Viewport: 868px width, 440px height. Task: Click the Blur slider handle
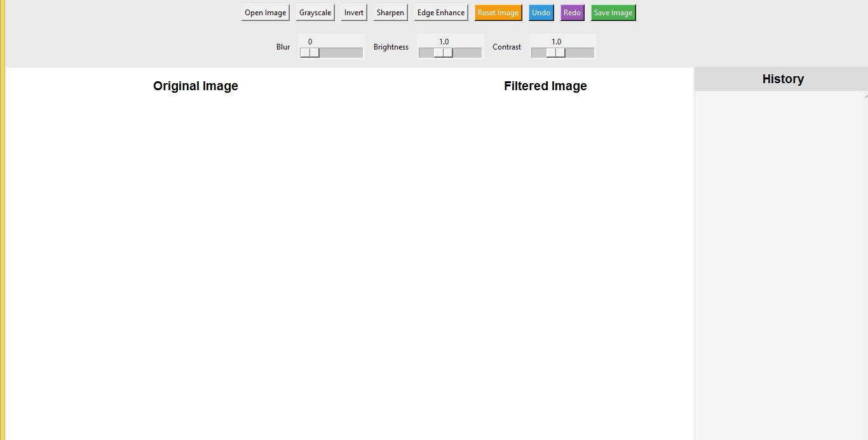pyautogui.click(x=309, y=53)
